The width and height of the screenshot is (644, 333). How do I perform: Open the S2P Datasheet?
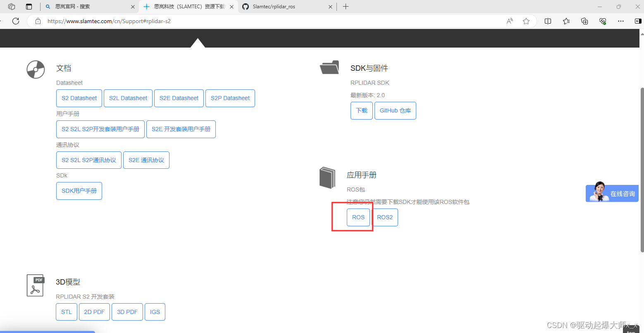tap(230, 98)
